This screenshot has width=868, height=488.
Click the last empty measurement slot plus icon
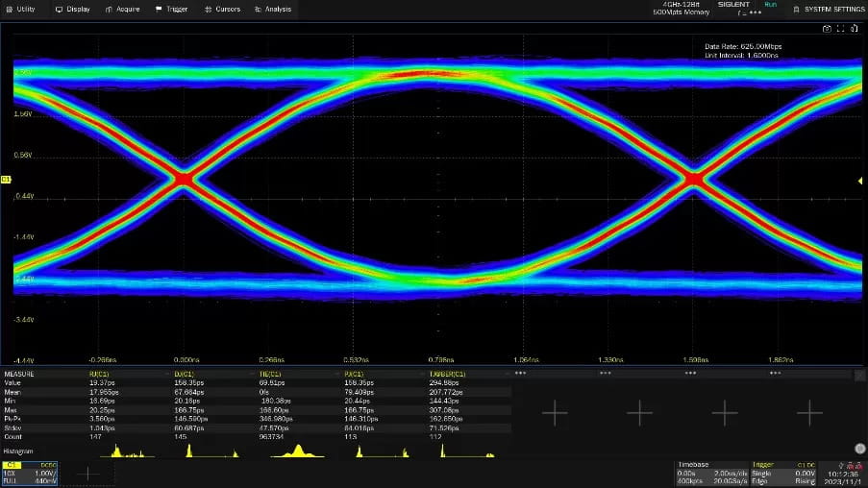click(809, 412)
